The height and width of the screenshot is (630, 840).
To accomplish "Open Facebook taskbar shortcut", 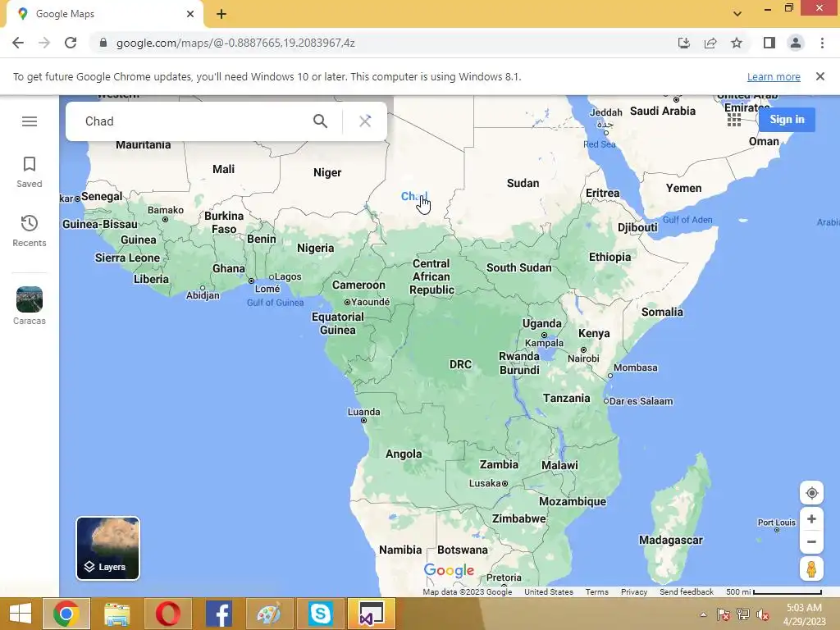I will tap(218, 614).
